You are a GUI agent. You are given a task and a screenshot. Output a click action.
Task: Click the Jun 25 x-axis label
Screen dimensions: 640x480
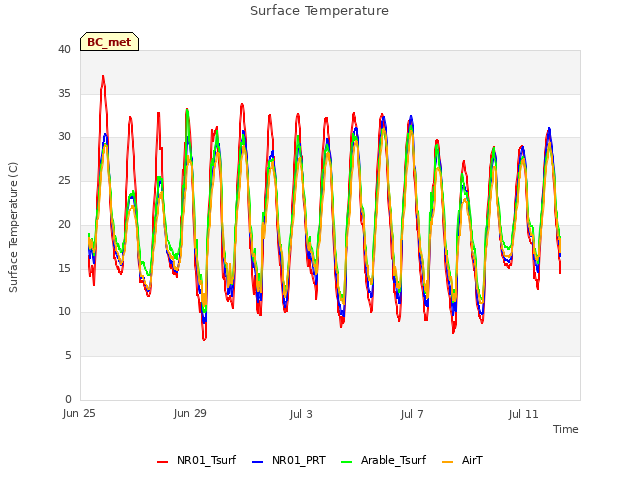(x=79, y=414)
